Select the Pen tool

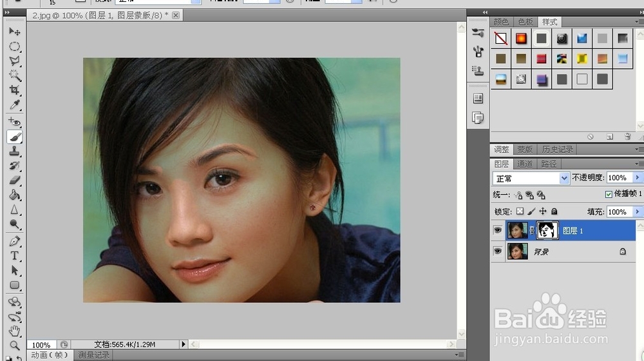pyautogui.click(x=14, y=241)
